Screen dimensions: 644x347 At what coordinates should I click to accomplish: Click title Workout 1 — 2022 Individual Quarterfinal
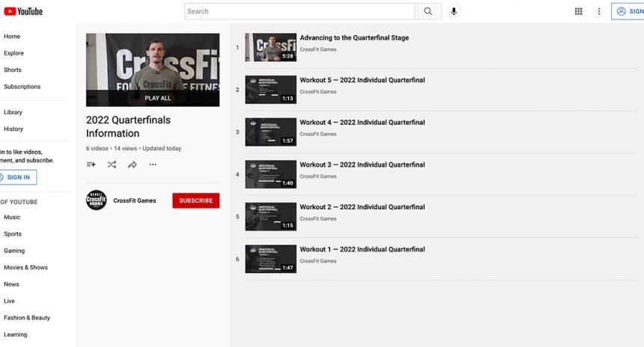click(362, 249)
